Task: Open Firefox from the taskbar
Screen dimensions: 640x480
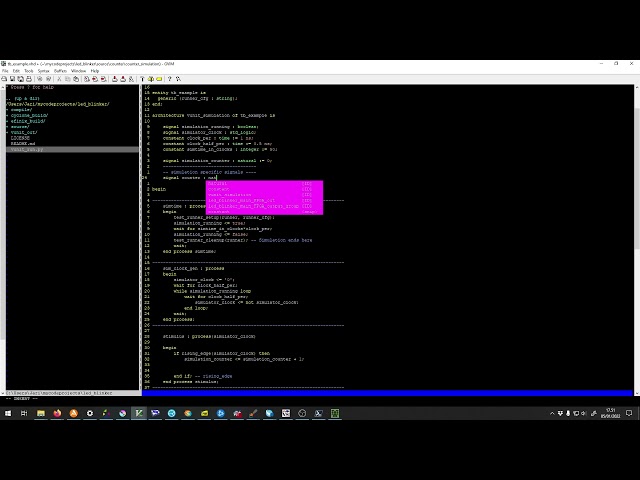Action: (57, 413)
